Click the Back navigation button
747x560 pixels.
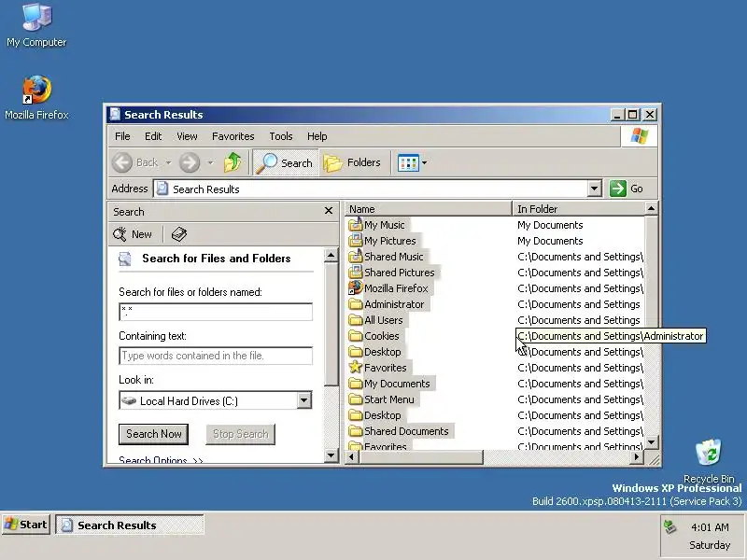pyautogui.click(x=134, y=162)
